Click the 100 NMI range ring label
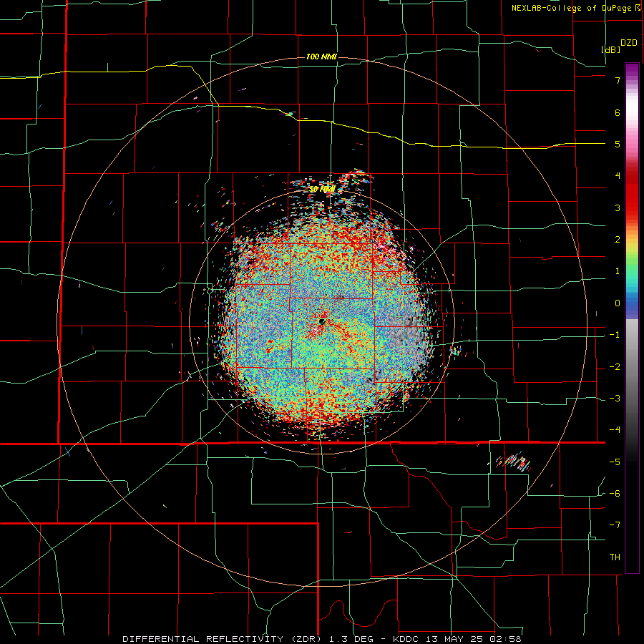The width and height of the screenshot is (644, 644). pyautogui.click(x=321, y=57)
